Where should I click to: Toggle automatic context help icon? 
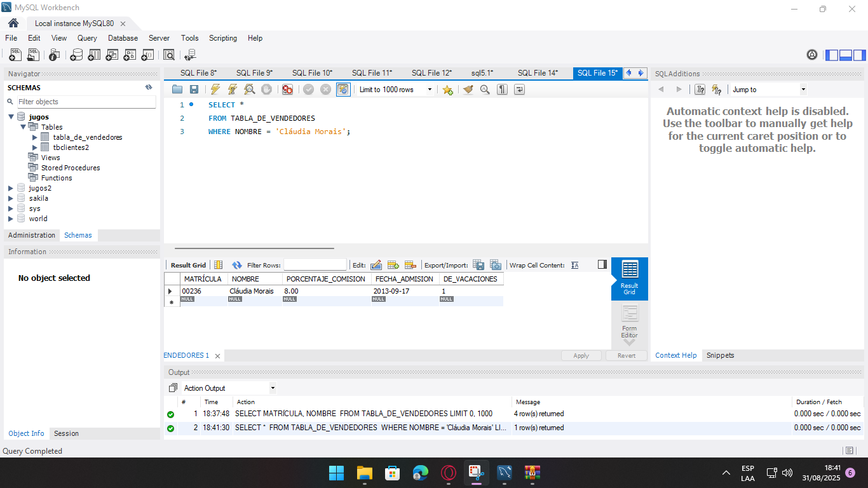(717, 90)
